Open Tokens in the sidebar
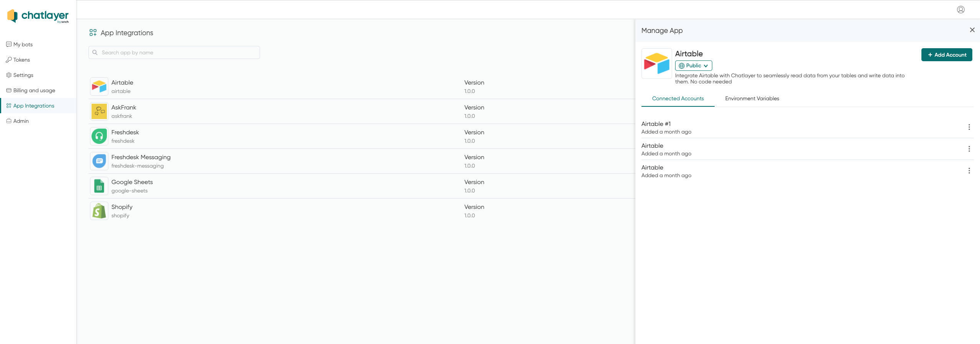The width and height of the screenshot is (980, 344). [21, 60]
